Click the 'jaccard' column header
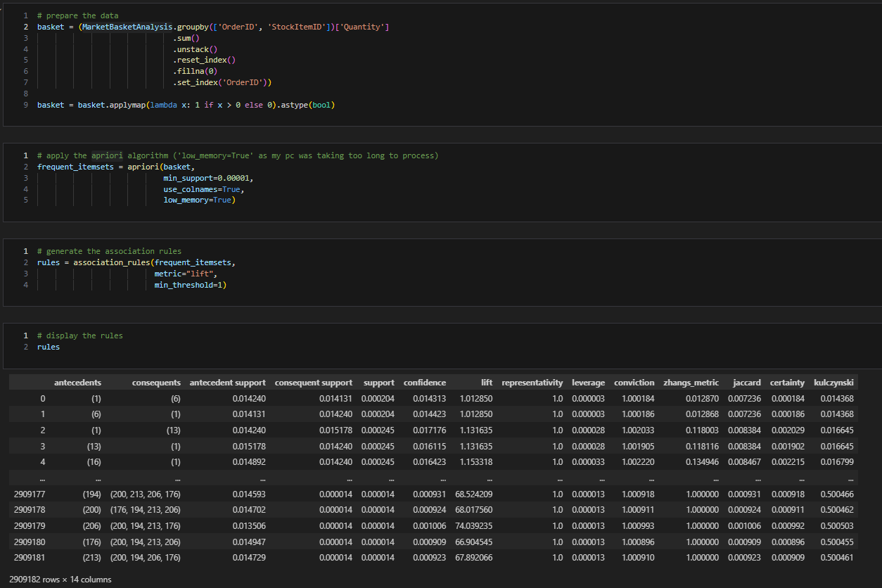This screenshot has height=588, width=882. click(746, 383)
